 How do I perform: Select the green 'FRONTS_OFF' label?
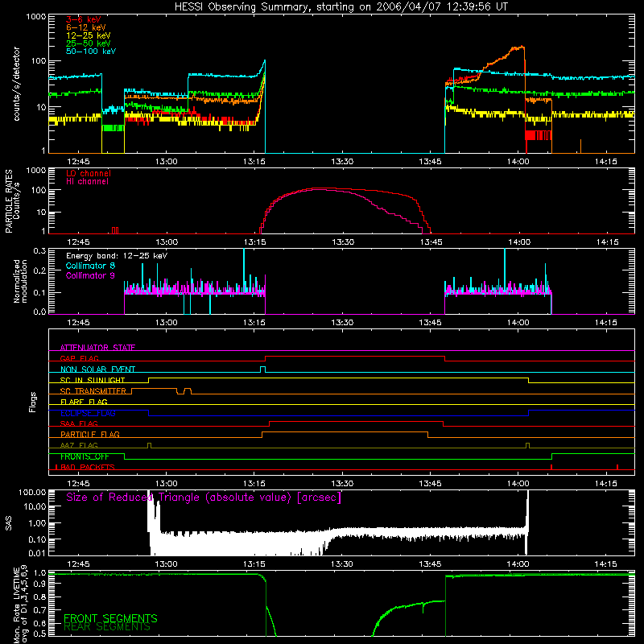coord(85,456)
